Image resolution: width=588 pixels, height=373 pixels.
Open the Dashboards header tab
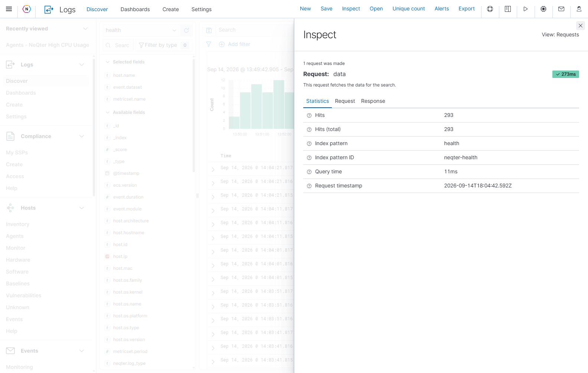[135, 9]
